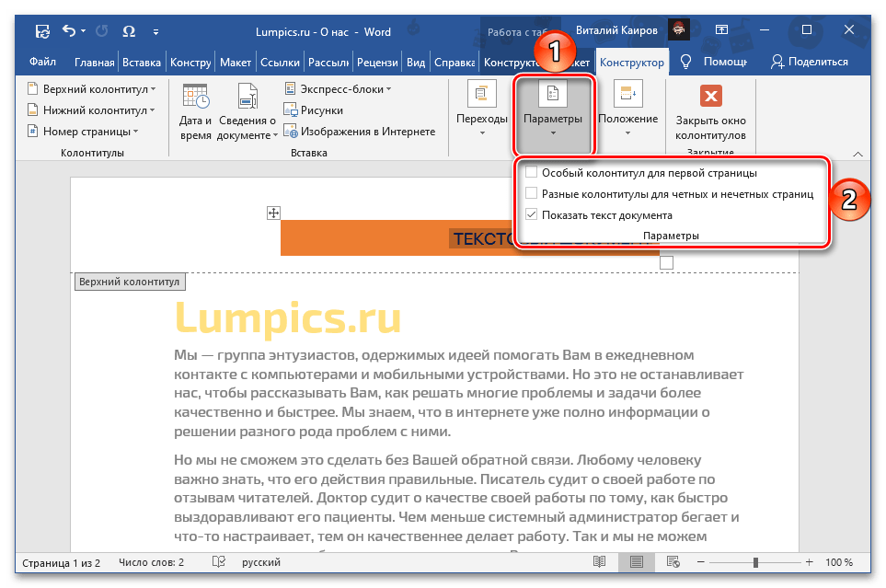Click Верхний колонтитул label tag
The height and width of the screenshot is (588, 886).
click(130, 282)
